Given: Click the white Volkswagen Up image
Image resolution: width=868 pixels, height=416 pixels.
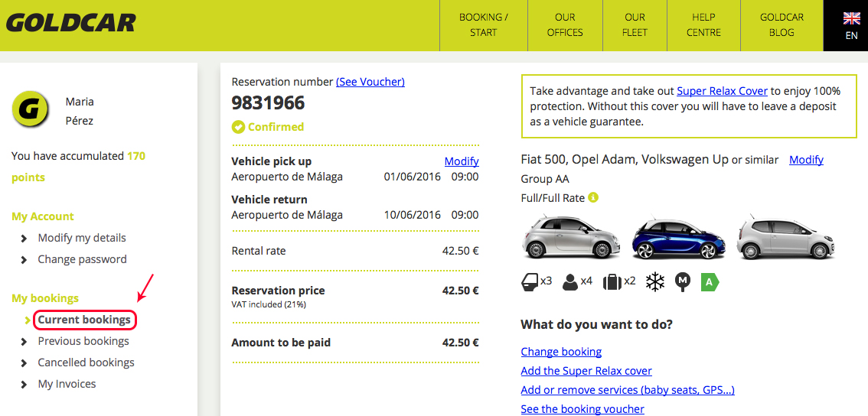Looking at the screenshot, I should [785, 238].
